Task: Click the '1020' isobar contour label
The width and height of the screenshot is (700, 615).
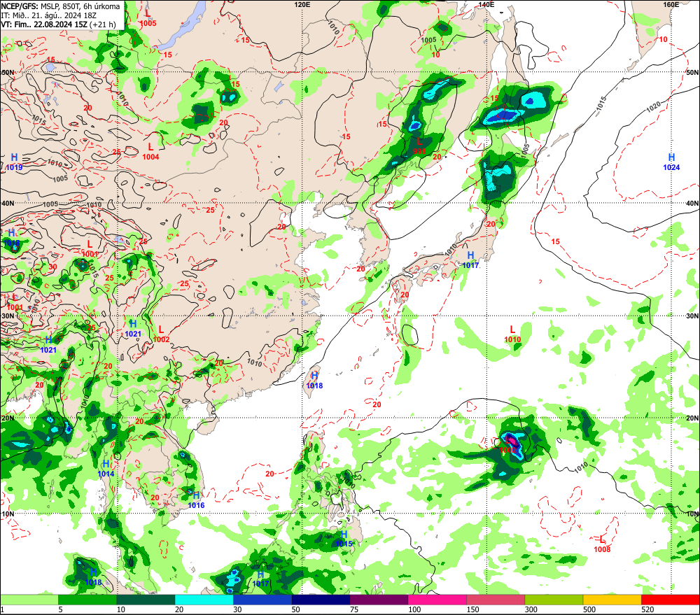Action: [652, 108]
